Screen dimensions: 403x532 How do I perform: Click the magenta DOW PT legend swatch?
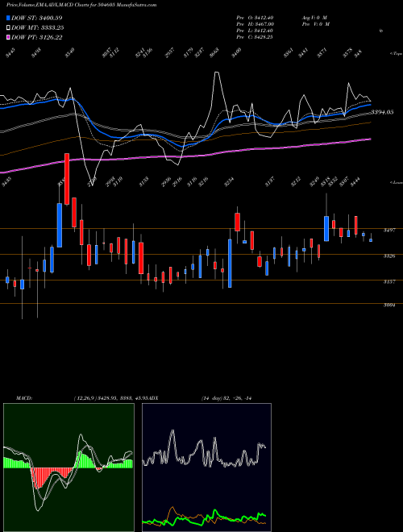click(x=8, y=38)
